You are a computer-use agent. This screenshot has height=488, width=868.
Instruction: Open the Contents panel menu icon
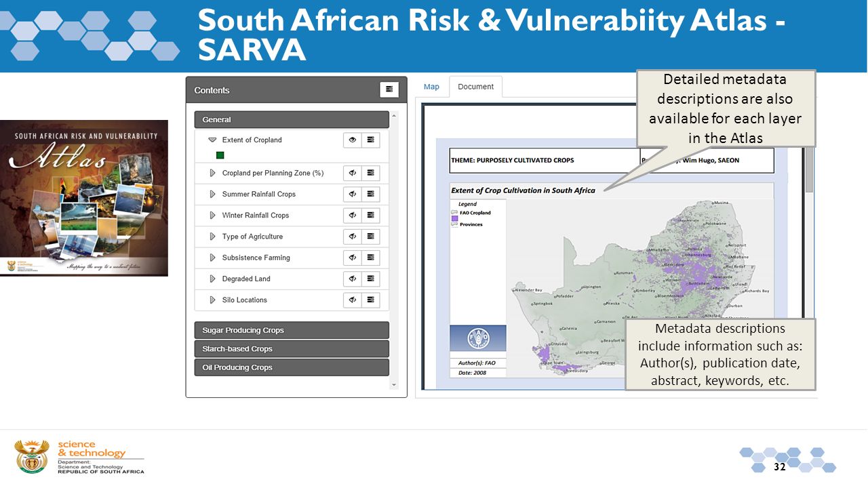pos(389,89)
